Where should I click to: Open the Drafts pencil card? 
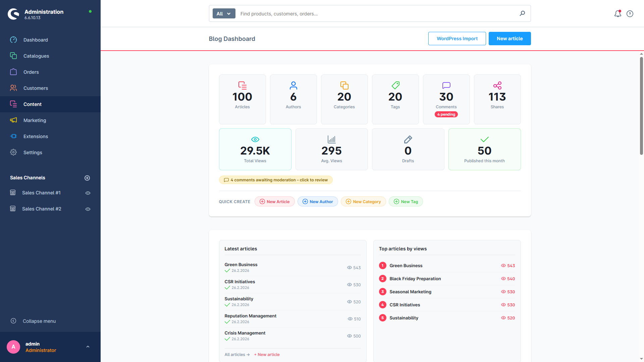pyautogui.click(x=408, y=149)
